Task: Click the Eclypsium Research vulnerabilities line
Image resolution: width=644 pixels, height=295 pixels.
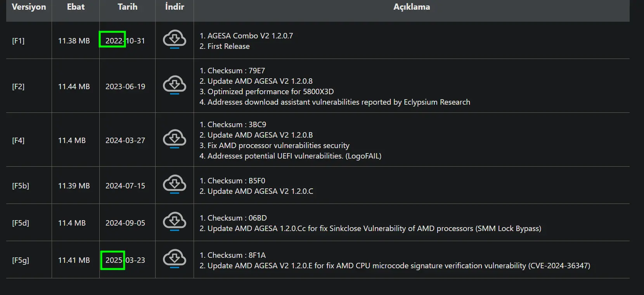Action: [x=335, y=102]
